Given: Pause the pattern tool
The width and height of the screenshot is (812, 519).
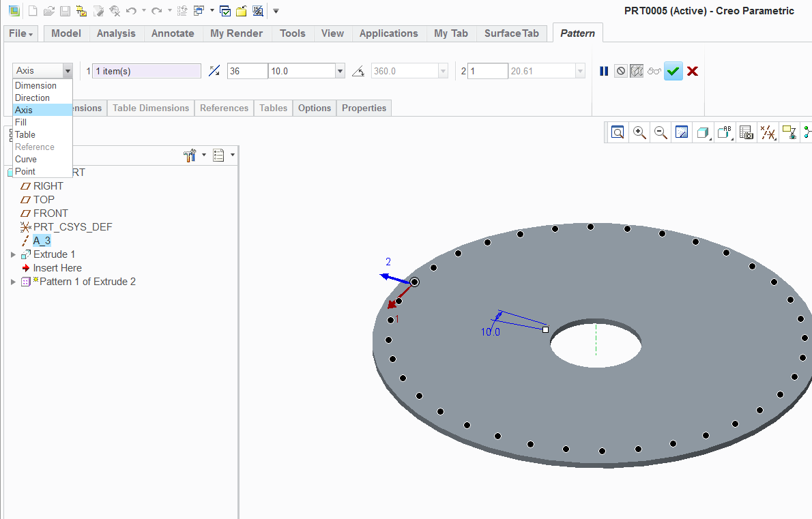Looking at the screenshot, I should tap(604, 72).
